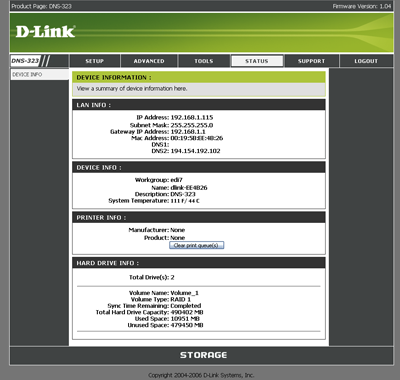This screenshot has width=400, height=380.
Task: Click the gateway IP 192.168.1.1
Action: [x=188, y=132]
